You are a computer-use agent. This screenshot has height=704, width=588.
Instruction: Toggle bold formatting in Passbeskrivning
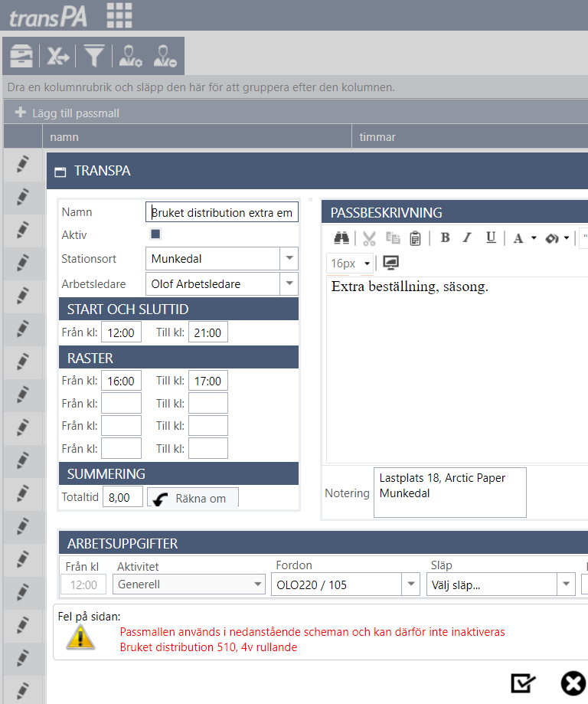click(446, 237)
